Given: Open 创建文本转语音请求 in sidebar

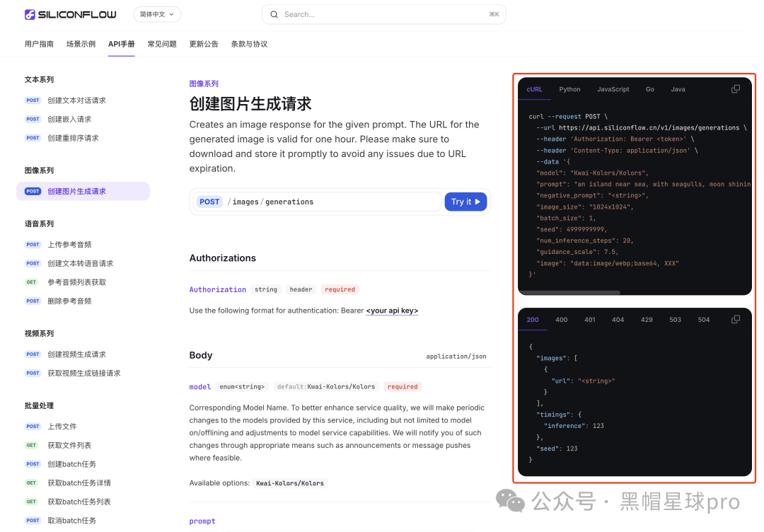Looking at the screenshot, I should coord(81,264).
